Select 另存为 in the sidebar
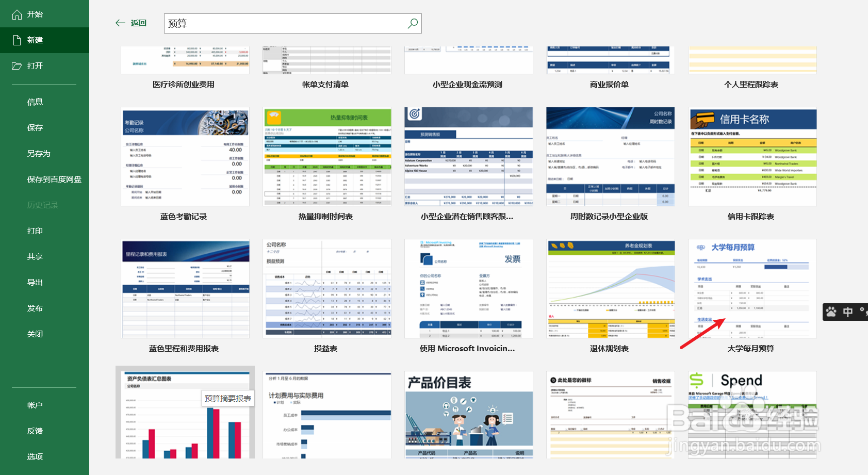The image size is (868, 475). [x=39, y=154]
